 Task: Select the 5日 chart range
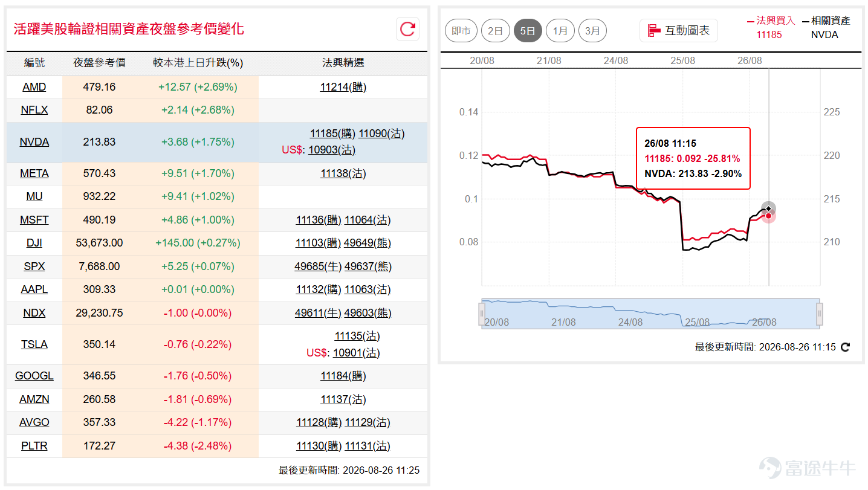point(528,31)
